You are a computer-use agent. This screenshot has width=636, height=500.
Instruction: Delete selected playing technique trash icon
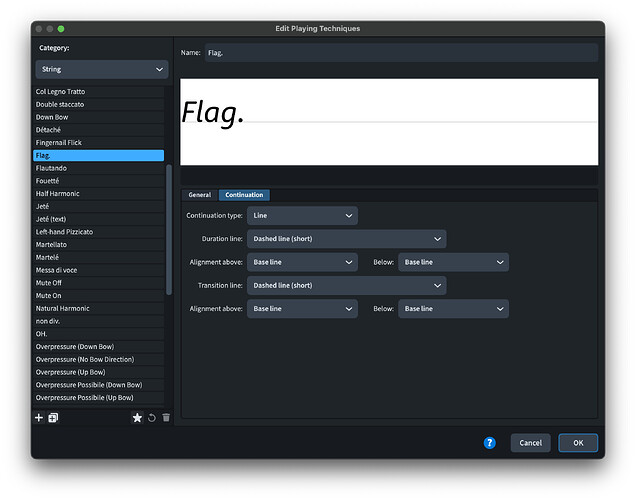click(x=166, y=418)
